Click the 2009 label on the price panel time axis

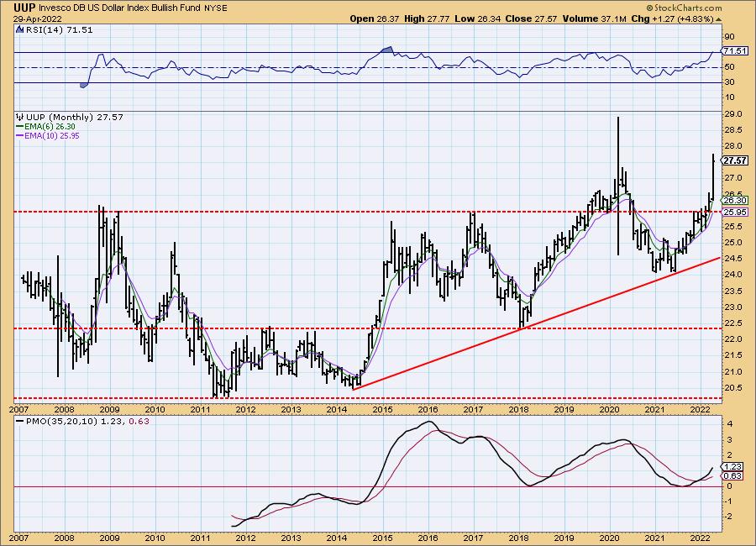pyautogui.click(x=109, y=410)
